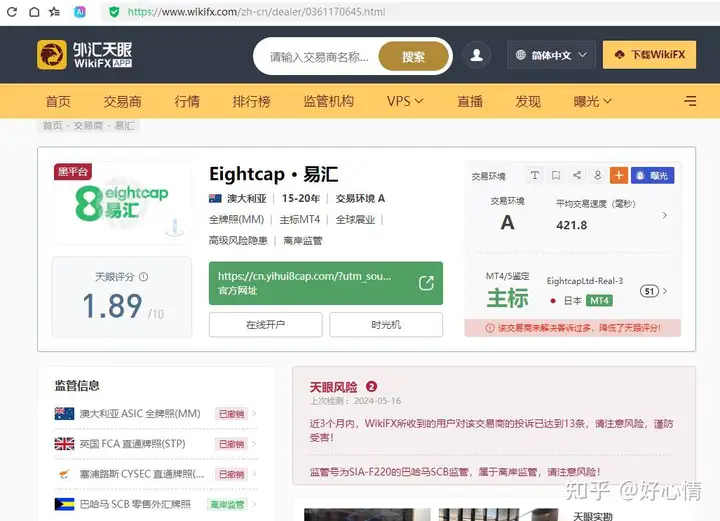
Task: Select the 全牌照(MM) tag under the broker name
Action: coord(236,220)
